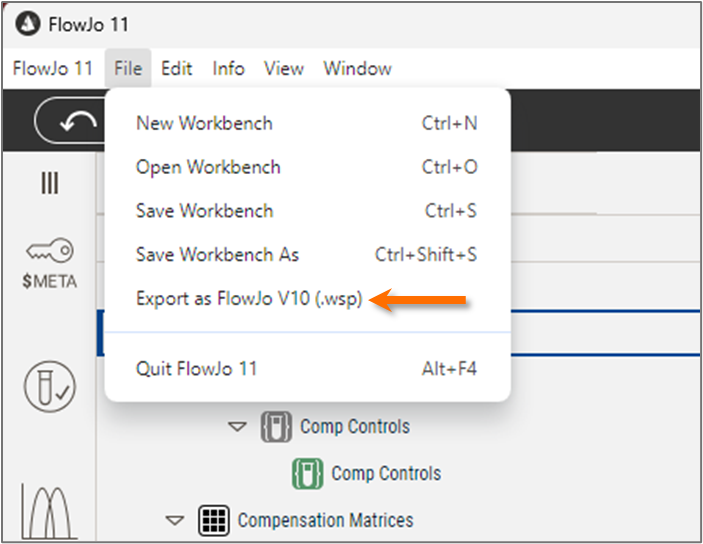
Task: Select Quit FlowJo 11 entry
Action: (196, 368)
